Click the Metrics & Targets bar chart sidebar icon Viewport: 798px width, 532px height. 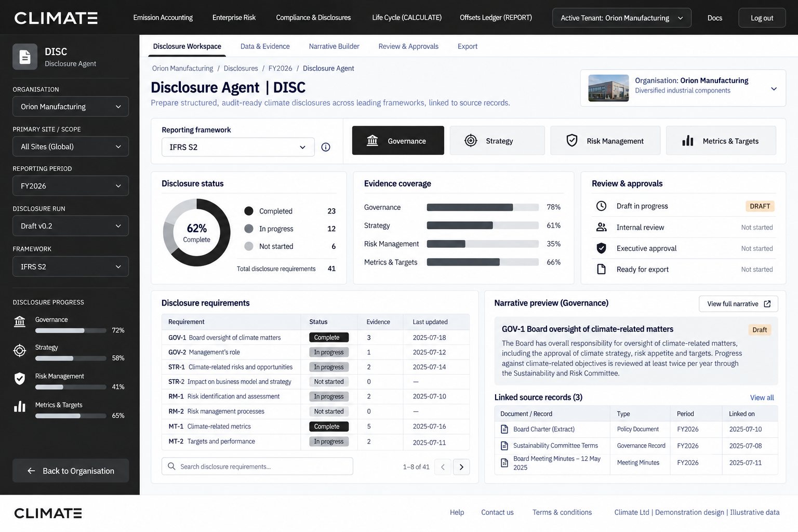tap(20, 407)
